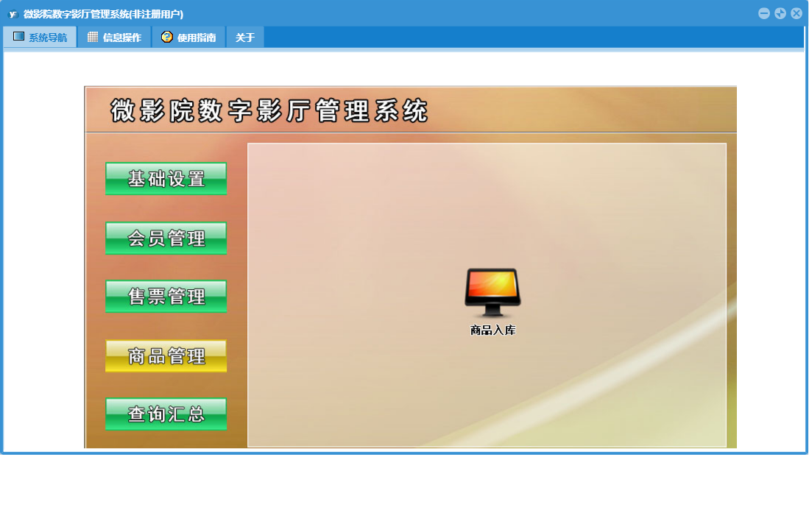This screenshot has width=809, height=532.
Task: Click the 商品入库 label text
Action: coord(492,330)
